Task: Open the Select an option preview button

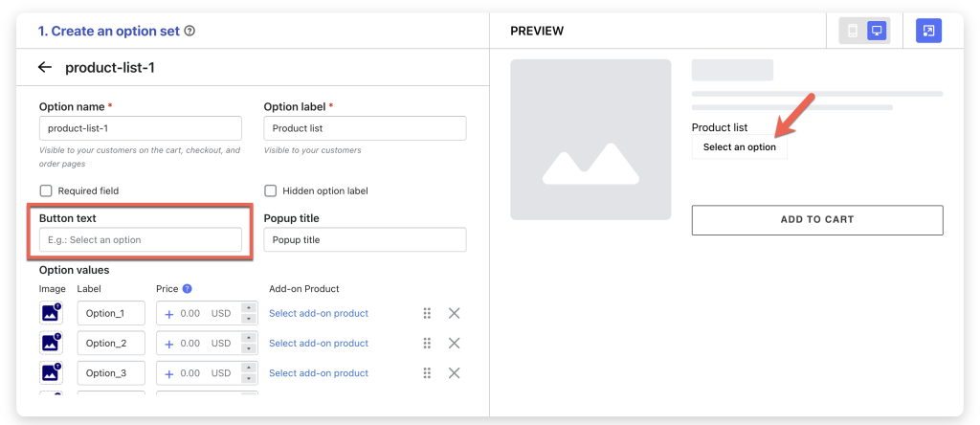Action: click(x=740, y=147)
